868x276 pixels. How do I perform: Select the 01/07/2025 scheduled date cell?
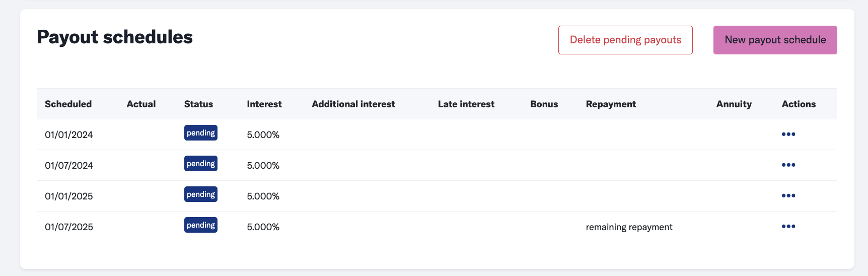pyautogui.click(x=69, y=227)
